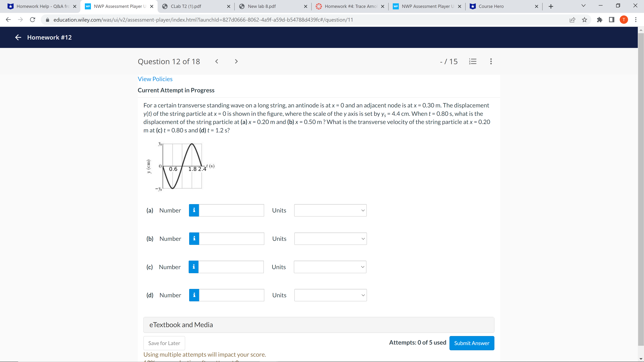Open the question list icon near the score
Screen dimensions: 644x362
pos(473,62)
